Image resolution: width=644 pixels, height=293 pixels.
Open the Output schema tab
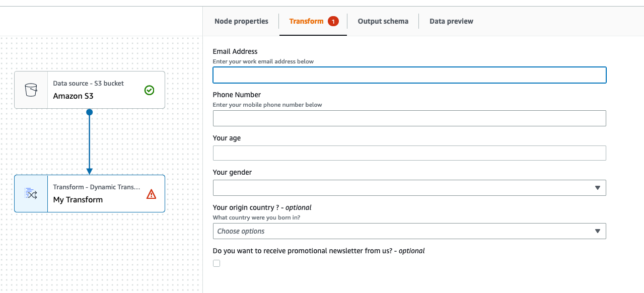tap(383, 21)
